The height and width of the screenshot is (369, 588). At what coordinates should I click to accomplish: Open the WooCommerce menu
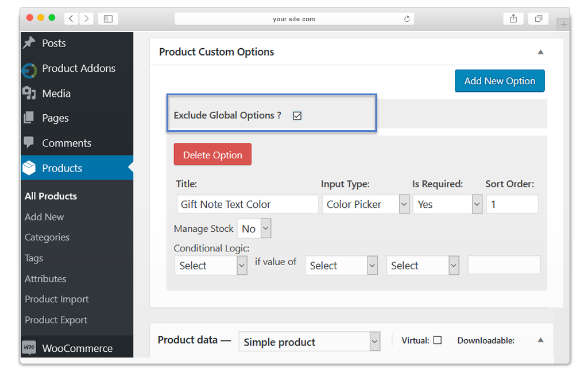(x=77, y=348)
